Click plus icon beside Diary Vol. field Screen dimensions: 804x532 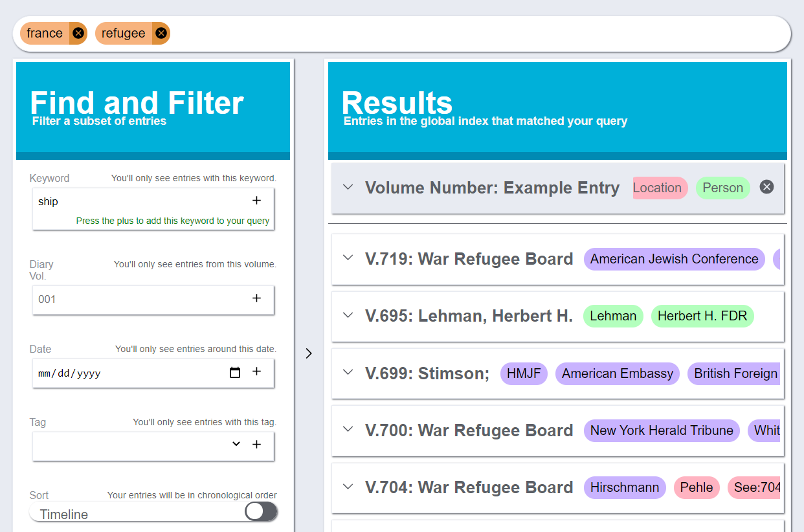coord(256,298)
